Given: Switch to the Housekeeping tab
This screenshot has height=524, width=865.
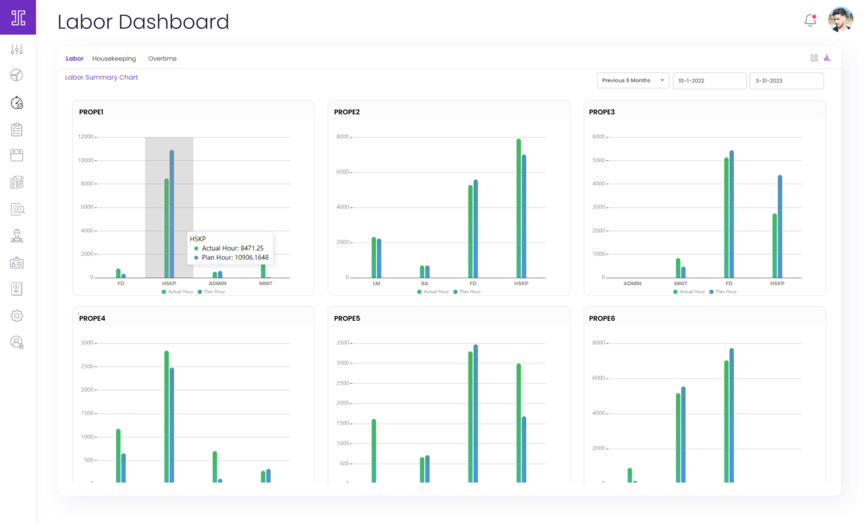Looking at the screenshot, I should pyautogui.click(x=114, y=59).
